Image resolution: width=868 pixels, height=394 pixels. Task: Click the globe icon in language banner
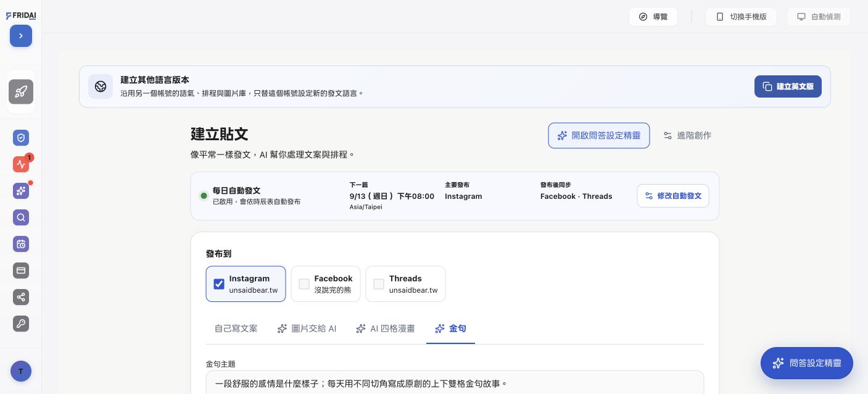pos(101,86)
